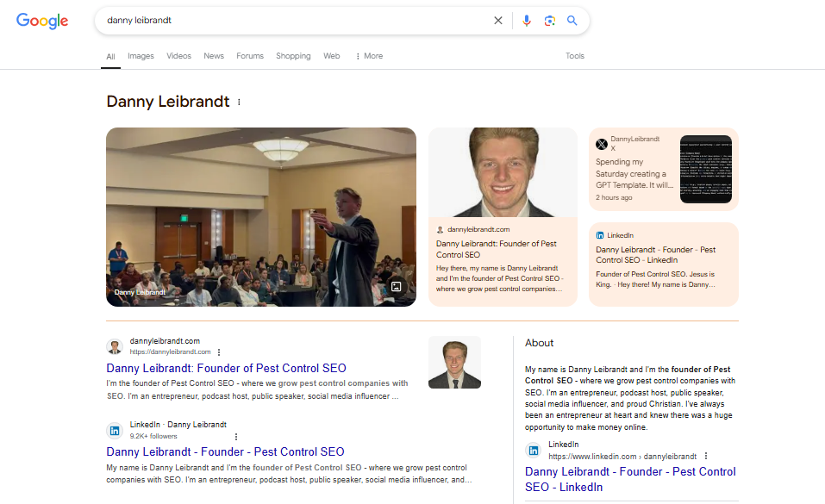Click the https://dannyleibrandt.com URL text
This screenshot has width=825, height=504.
[x=170, y=352]
